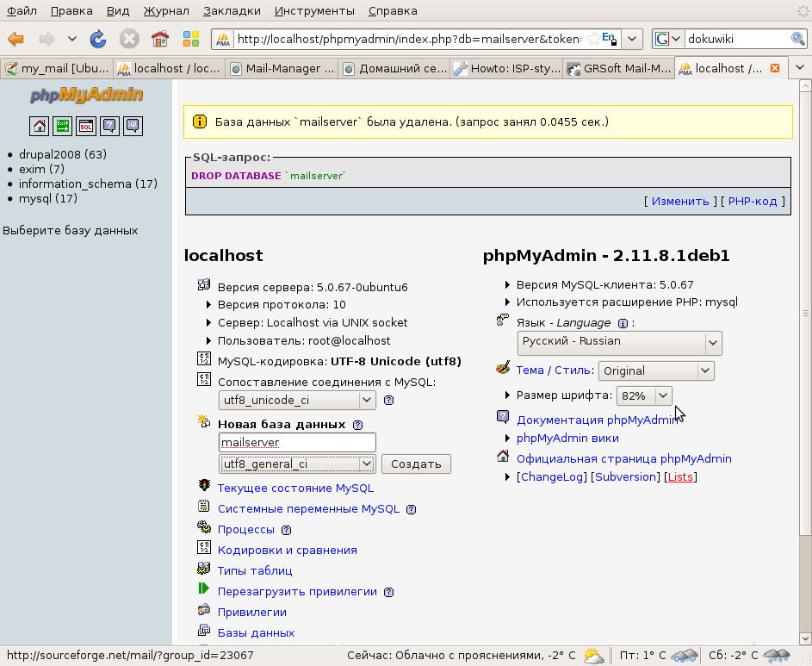Open the Original theme dropdown
The image size is (812, 666).
tap(656, 371)
